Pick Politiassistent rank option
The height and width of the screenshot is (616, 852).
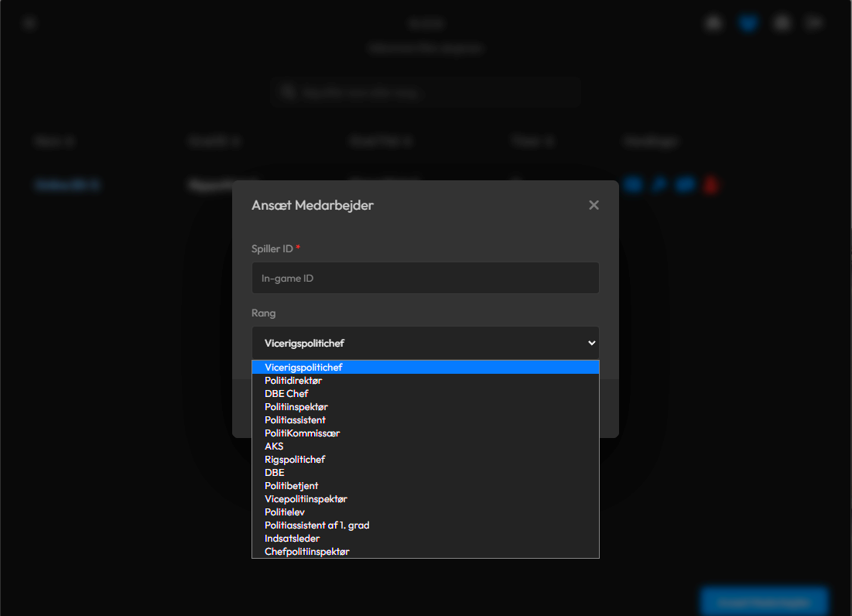[x=426, y=420]
